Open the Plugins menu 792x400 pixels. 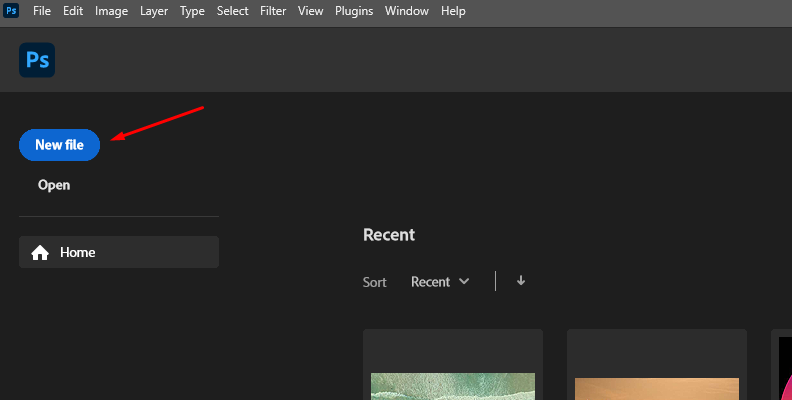pyautogui.click(x=354, y=11)
